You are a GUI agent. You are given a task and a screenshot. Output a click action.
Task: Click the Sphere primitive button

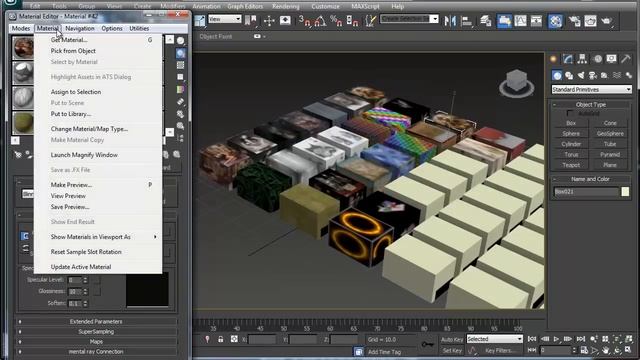coord(571,133)
